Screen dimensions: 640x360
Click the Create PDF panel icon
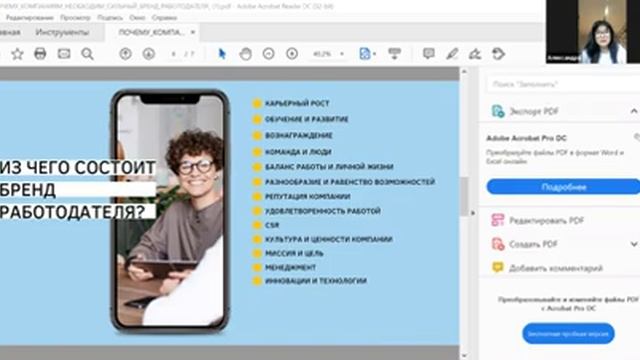pyautogui.click(x=498, y=244)
